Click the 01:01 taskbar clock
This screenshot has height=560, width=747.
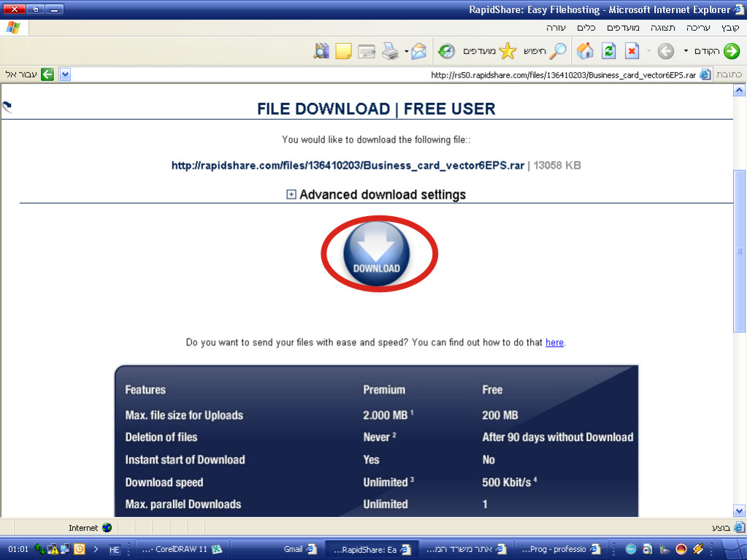pyautogui.click(x=18, y=550)
